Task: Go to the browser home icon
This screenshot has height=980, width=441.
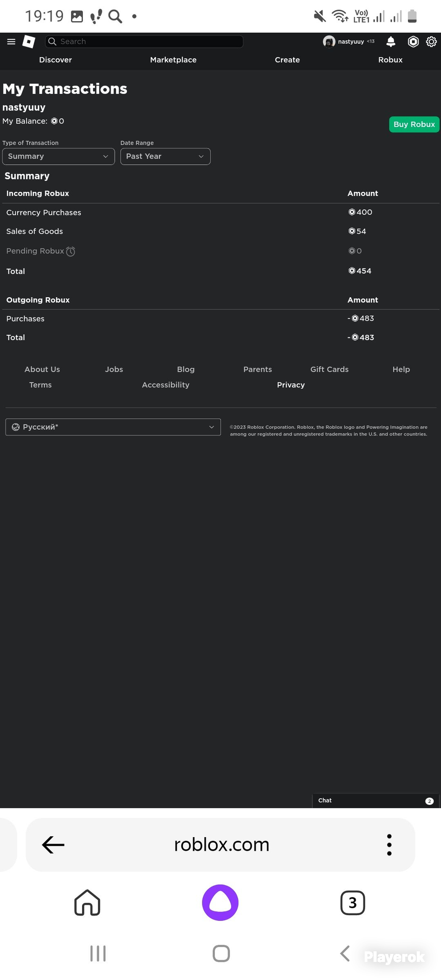Action: (87, 902)
